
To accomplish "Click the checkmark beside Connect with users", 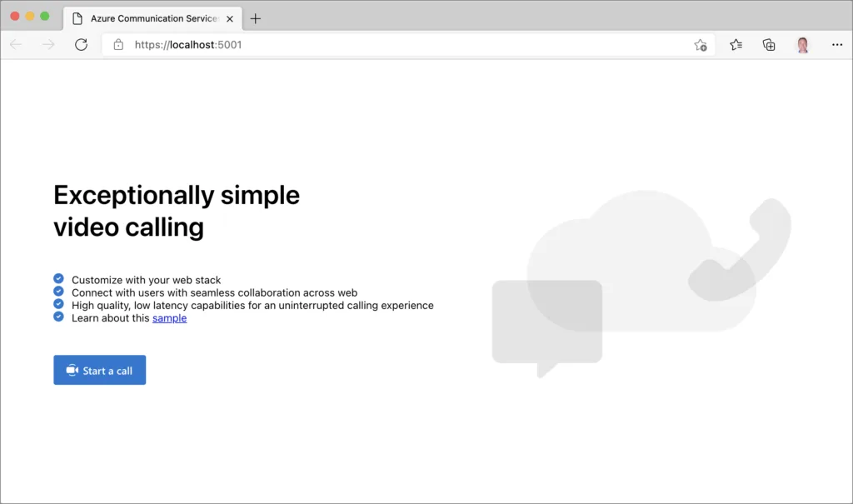I will [58, 292].
